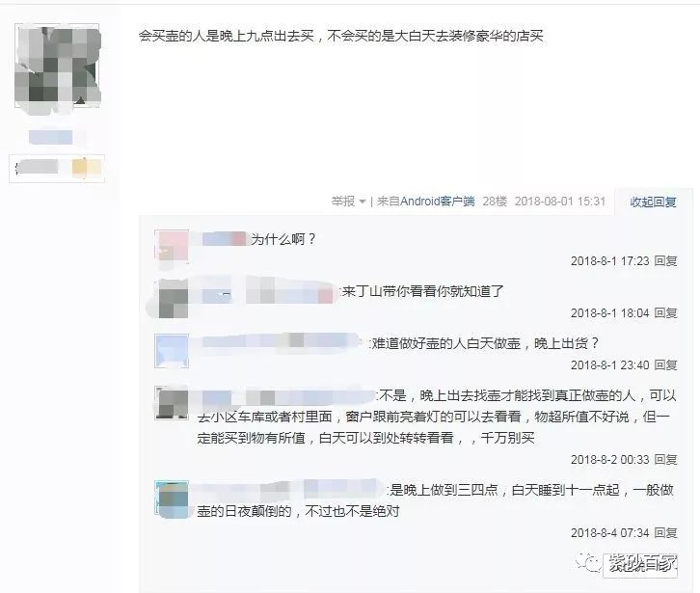Image resolution: width=700 pixels, height=593 pixels.
Task: Collapse replies with 收起回复
Action: pyautogui.click(x=653, y=202)
